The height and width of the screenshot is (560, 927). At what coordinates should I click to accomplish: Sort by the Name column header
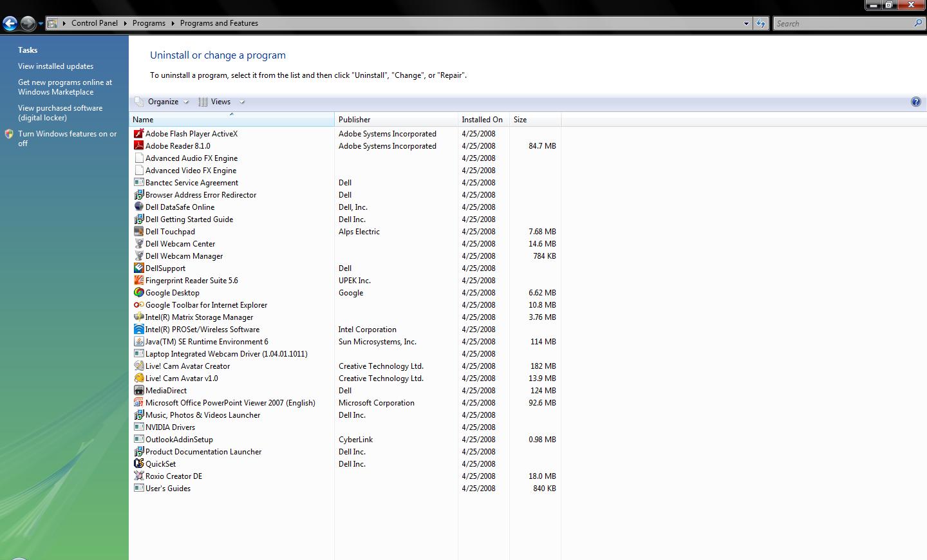(232, 119)
